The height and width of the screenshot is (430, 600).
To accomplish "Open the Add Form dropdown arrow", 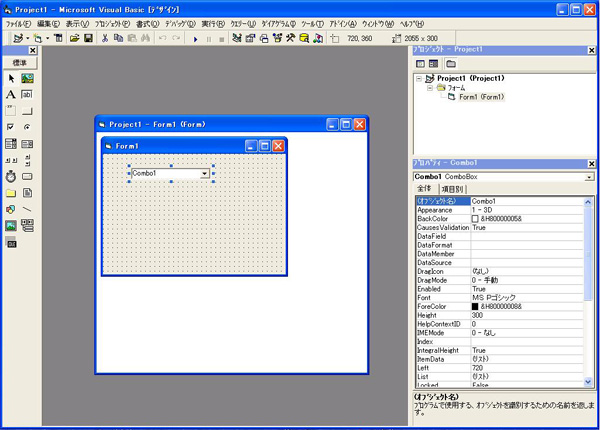I will 47,38.
